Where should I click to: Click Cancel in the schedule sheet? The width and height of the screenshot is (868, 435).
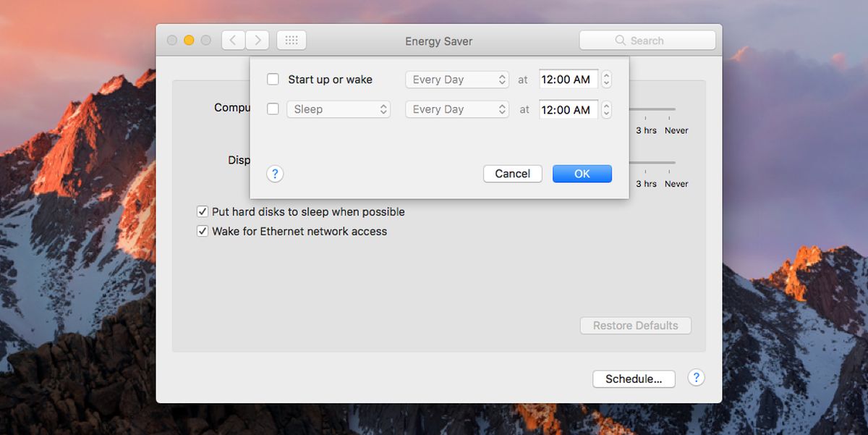point(513,174)
